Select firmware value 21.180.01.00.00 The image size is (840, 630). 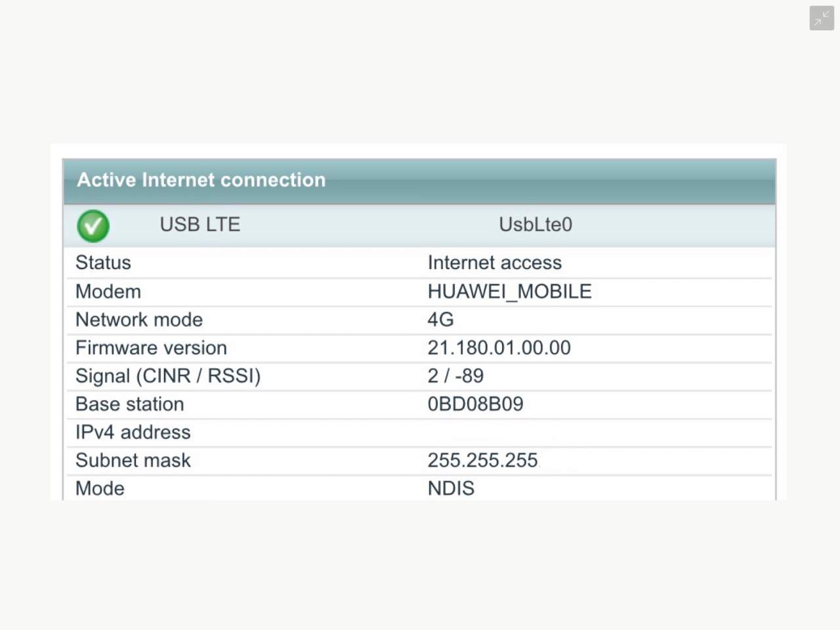[x=499, y=348]
